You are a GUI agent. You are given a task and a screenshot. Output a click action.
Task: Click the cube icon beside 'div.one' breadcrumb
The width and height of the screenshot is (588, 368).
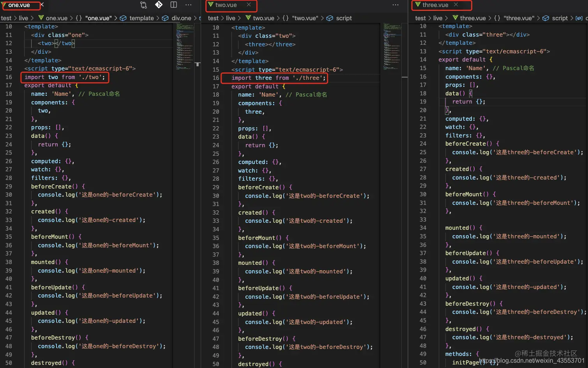pos(165,18)
